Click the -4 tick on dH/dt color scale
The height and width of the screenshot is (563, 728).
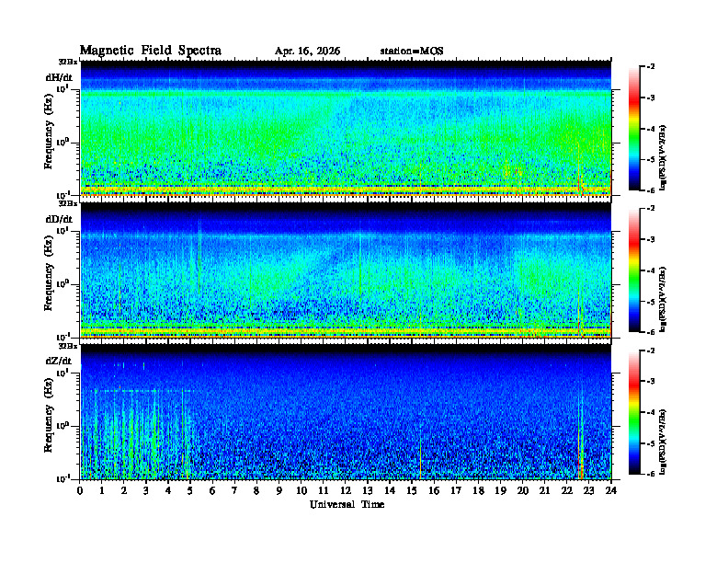651,129
